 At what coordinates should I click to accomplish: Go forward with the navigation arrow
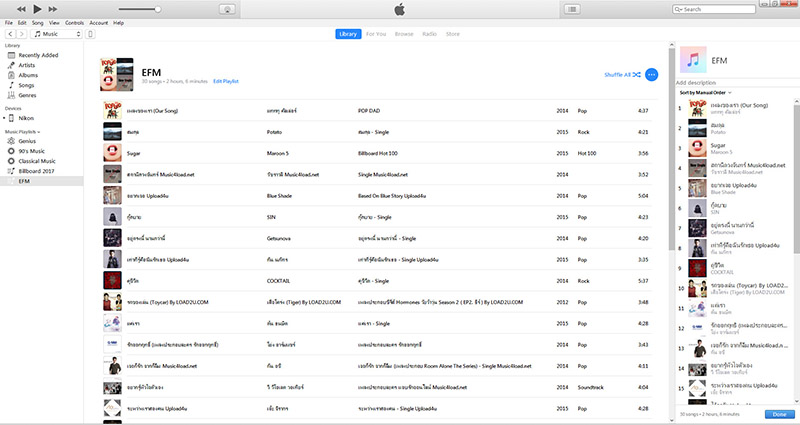[21, 34]
